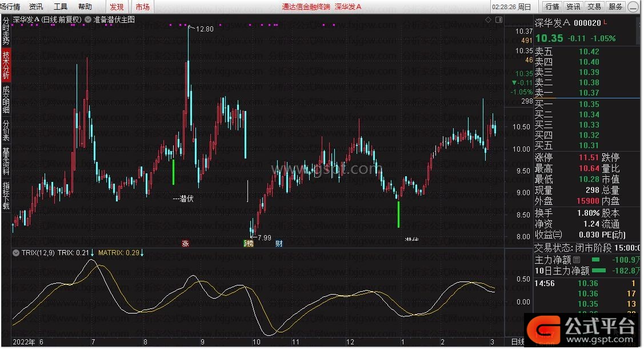This screenshot has height=349, width=644.
Task: Select the 技术分析 sidebar tab
Action: 6,65
